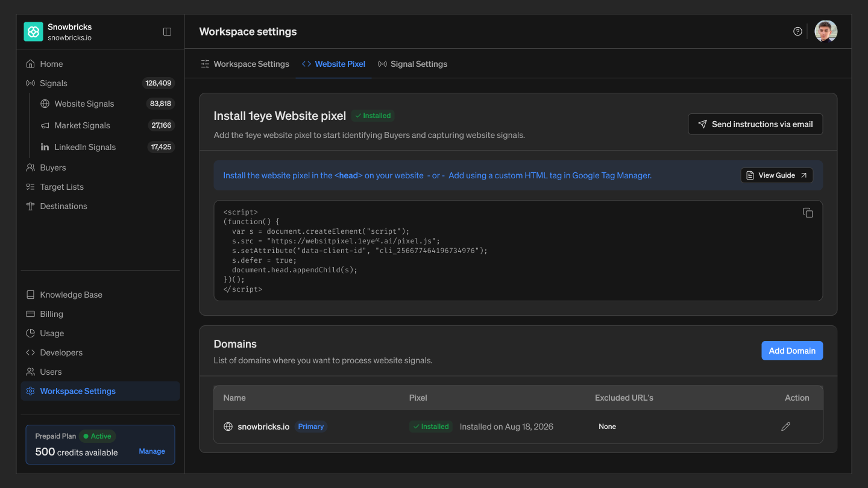The width and height of the screenshot is (868, 488).
Task: Click the Add Domain button
Action: click(792, 351)
